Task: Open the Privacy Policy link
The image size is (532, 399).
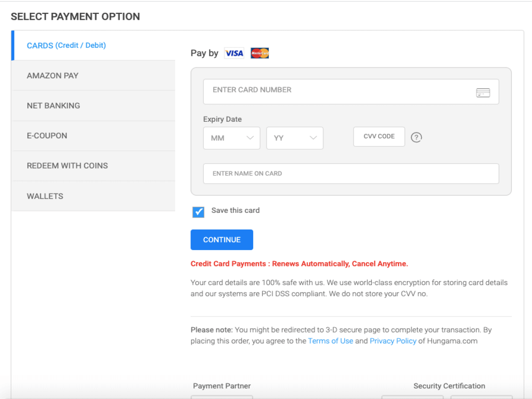Action: tap(393, 341)
